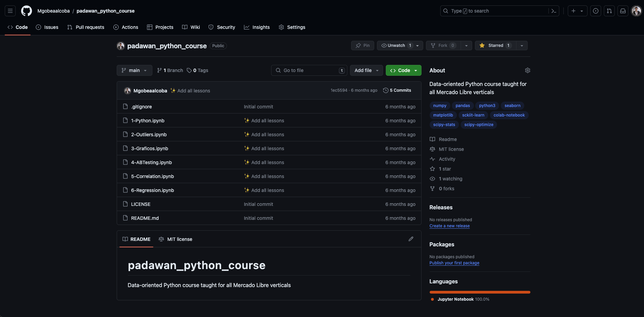Click the file icon beside 1-Python.ipynb
The image size is (644, 317).
pos(125,121)
